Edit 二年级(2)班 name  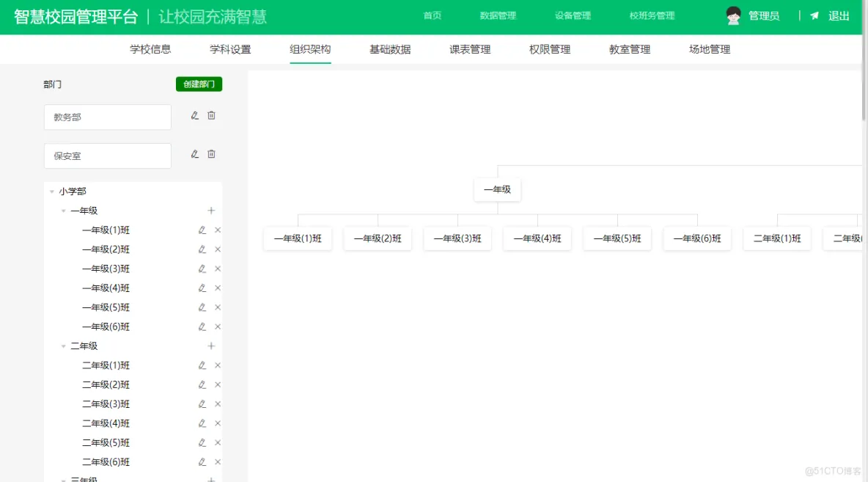point(202,385)
